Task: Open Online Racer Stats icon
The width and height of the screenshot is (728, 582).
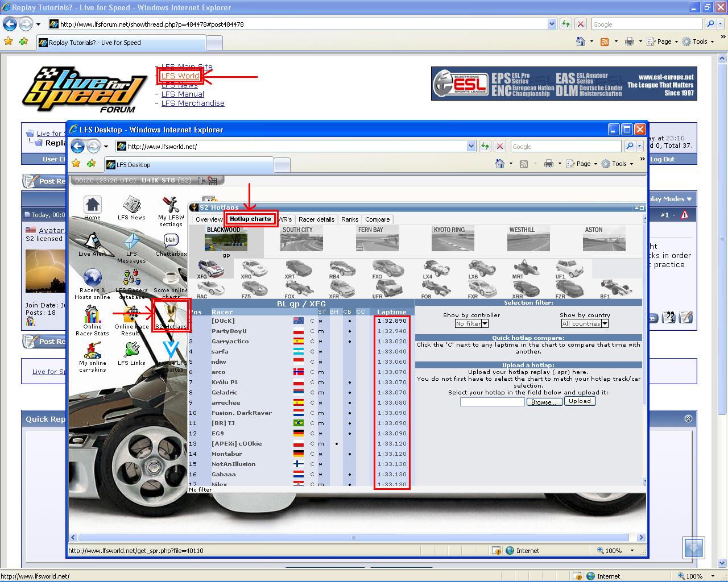Action: point(92,321)
